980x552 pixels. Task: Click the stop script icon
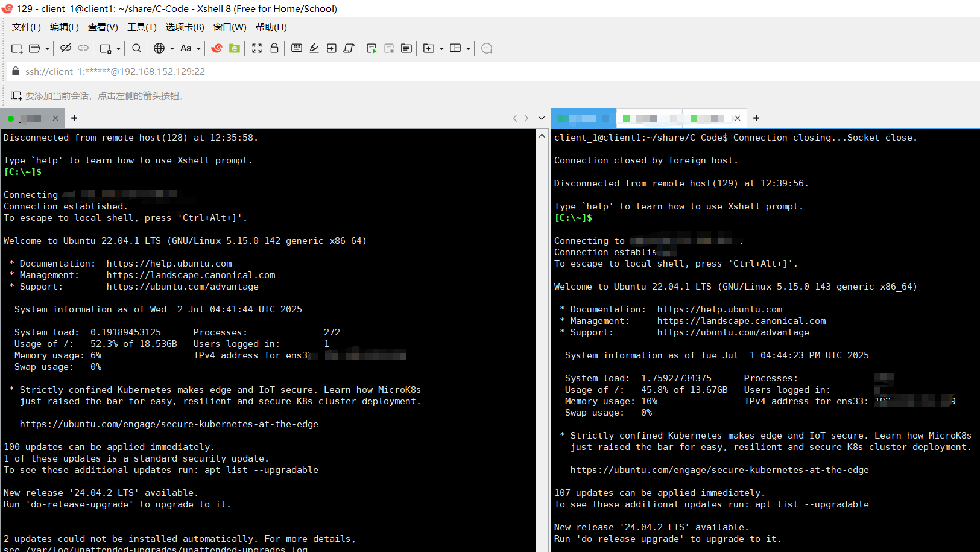[x=389, y=48]
